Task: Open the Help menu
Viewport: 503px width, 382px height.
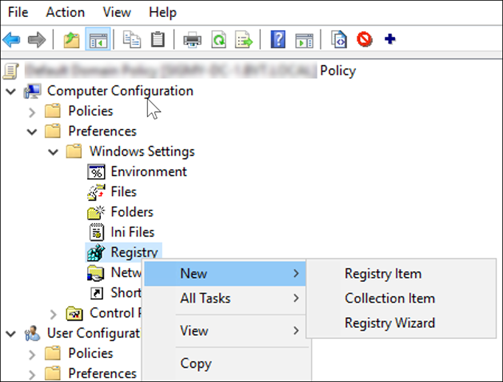Action: pyautogui.click(x=163, y=12)
